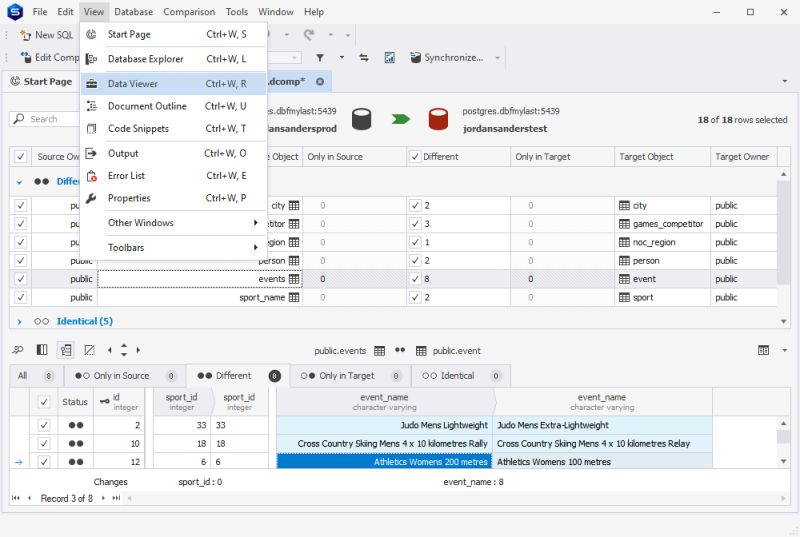Uncheck the sport_name row checkbox

(20, 297)
